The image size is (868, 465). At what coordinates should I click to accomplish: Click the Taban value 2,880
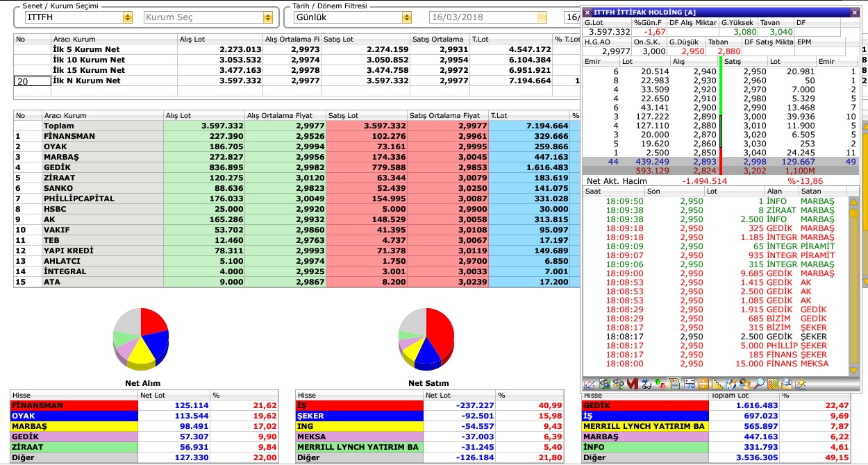(728, 51)
